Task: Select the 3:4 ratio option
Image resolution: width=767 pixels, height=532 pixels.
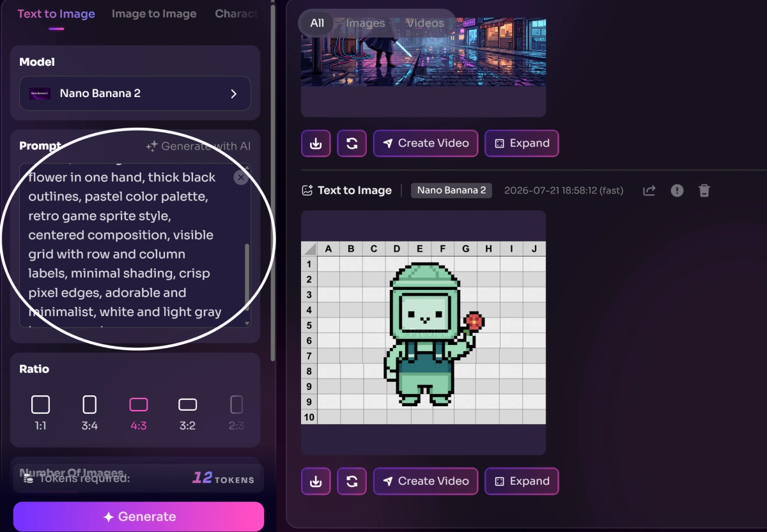Action: (x=89, y=412)
